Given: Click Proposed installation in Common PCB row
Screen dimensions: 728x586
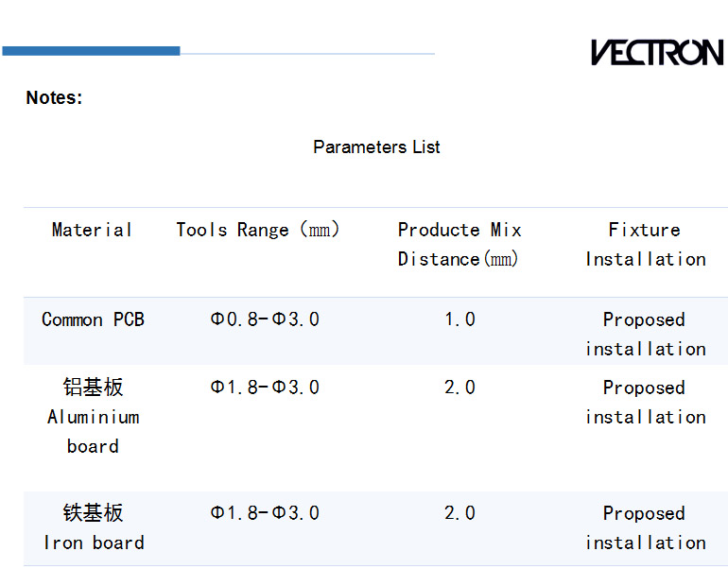Looking at the screenshot, I should (x=645, y=334).
